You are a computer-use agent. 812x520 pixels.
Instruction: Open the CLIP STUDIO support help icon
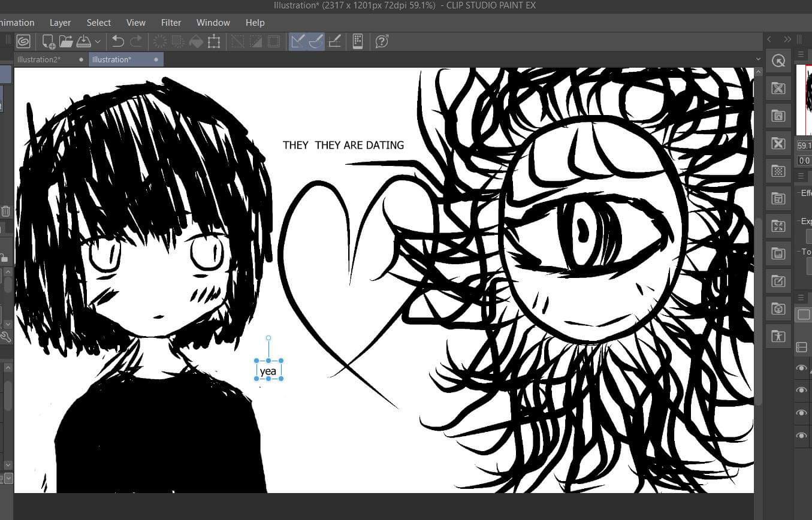point(382,41)
